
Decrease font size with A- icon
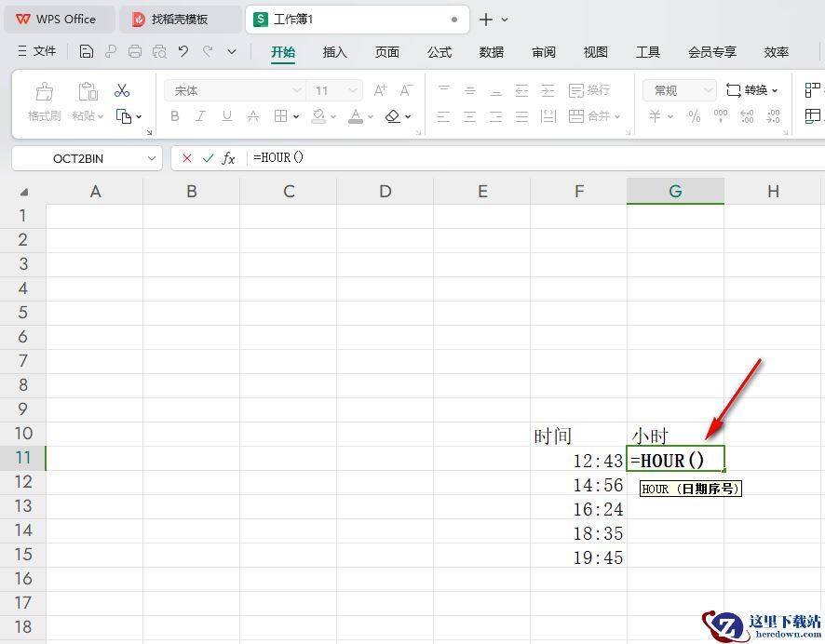pos(406,90)
